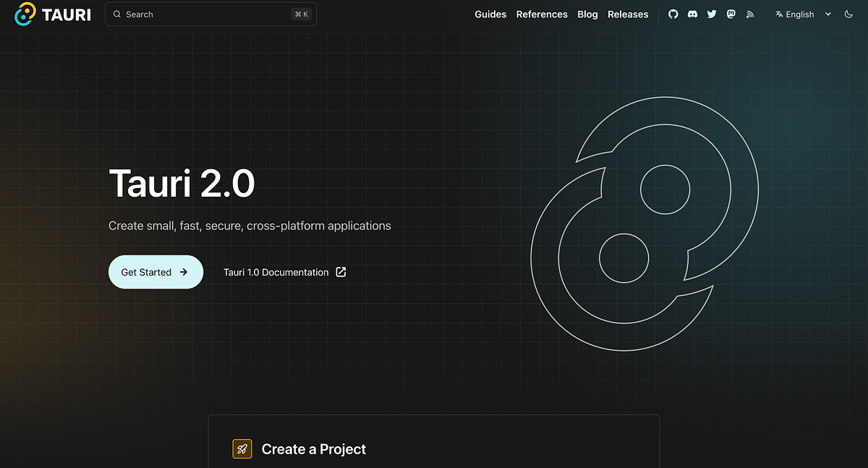This screenshot has height=468, width=868.
Task: Open the Releases page
Action: pyautogui.click(x=628, y=14)
